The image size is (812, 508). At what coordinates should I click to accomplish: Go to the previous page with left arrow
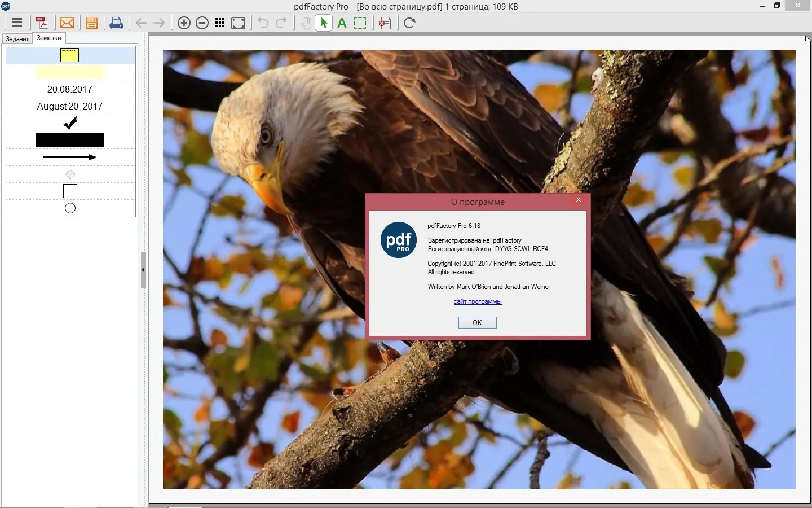141,23
